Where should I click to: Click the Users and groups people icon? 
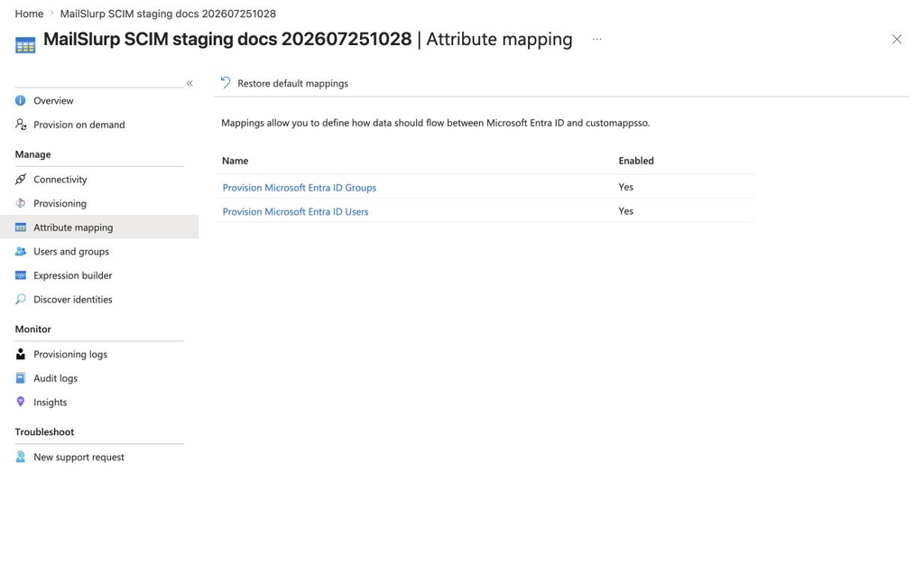tap(21, 251)
